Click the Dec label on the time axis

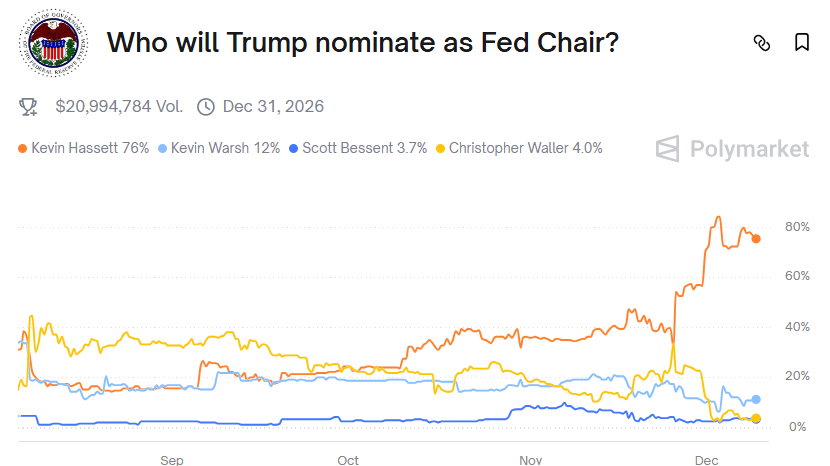[x=707, y=460]
